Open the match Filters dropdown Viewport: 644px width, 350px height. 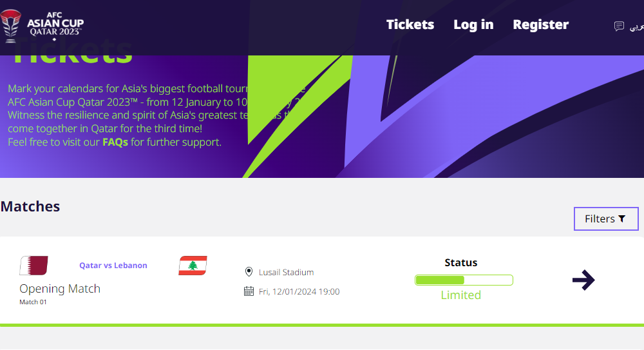[605, 219]
